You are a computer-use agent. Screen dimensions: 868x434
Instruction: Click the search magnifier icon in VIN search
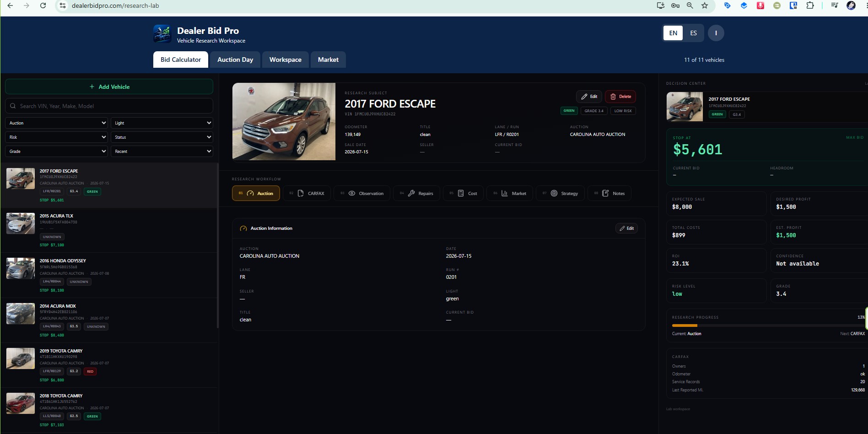(x=13, y=106)
